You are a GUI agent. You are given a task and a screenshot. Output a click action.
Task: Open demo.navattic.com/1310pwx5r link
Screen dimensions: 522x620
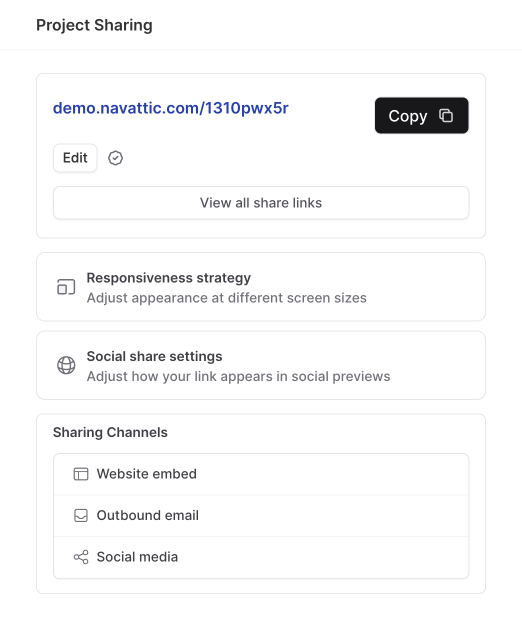pyautogui.click(x=171, y=108)
